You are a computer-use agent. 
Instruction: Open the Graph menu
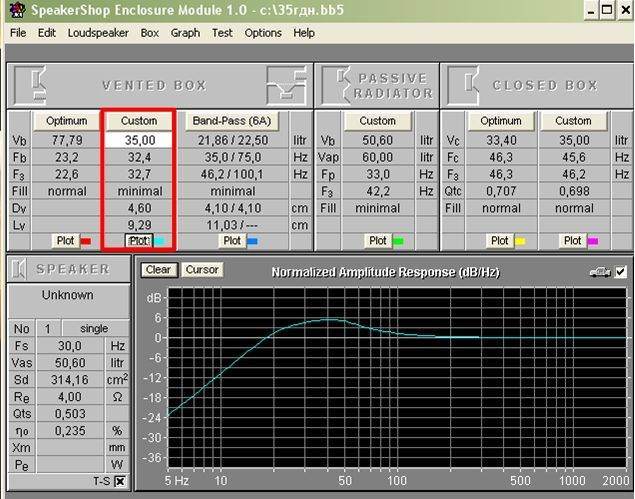tap(185, 32)
